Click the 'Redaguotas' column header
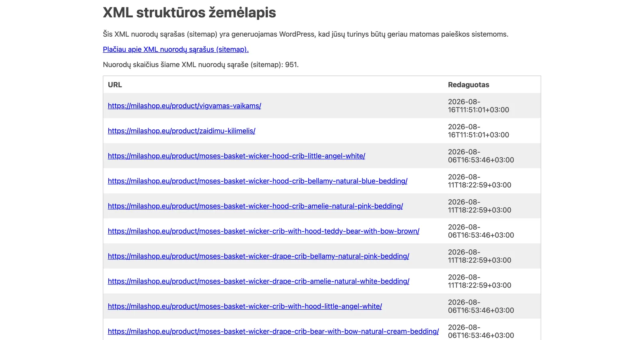 [469, 85]
